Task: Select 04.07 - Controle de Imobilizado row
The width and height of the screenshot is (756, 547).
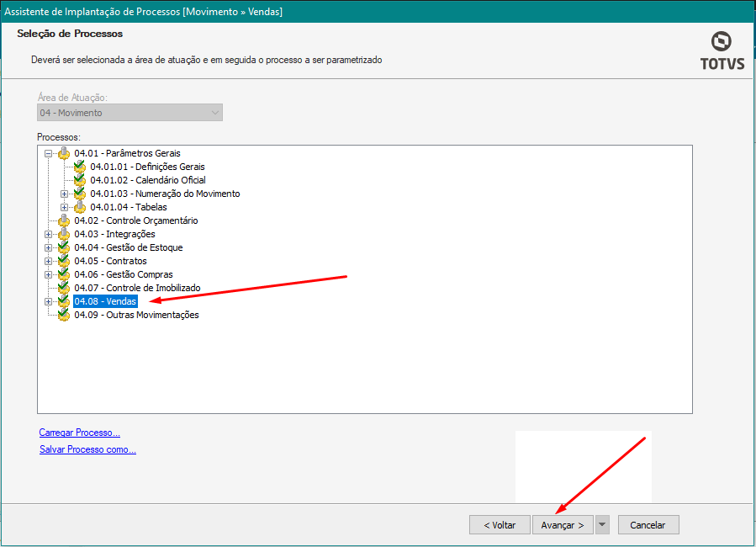Action: tap(137, 288)
